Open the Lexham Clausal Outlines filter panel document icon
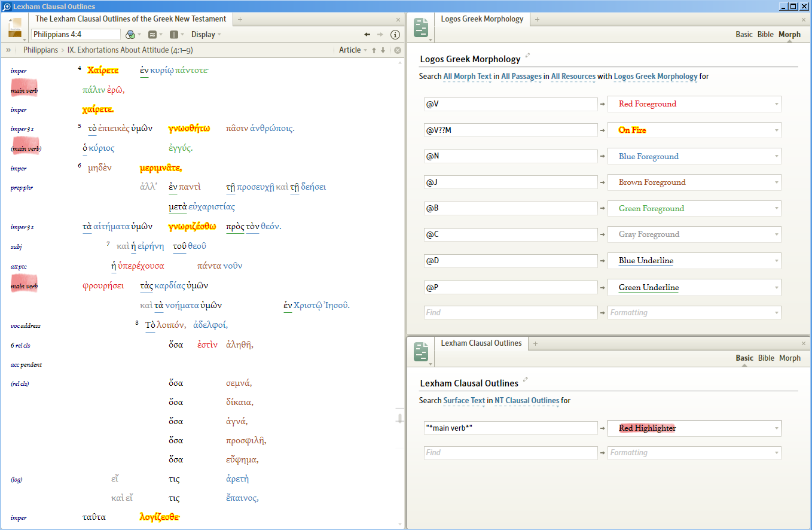The image size is (812, 530). (x=421, y=352)
